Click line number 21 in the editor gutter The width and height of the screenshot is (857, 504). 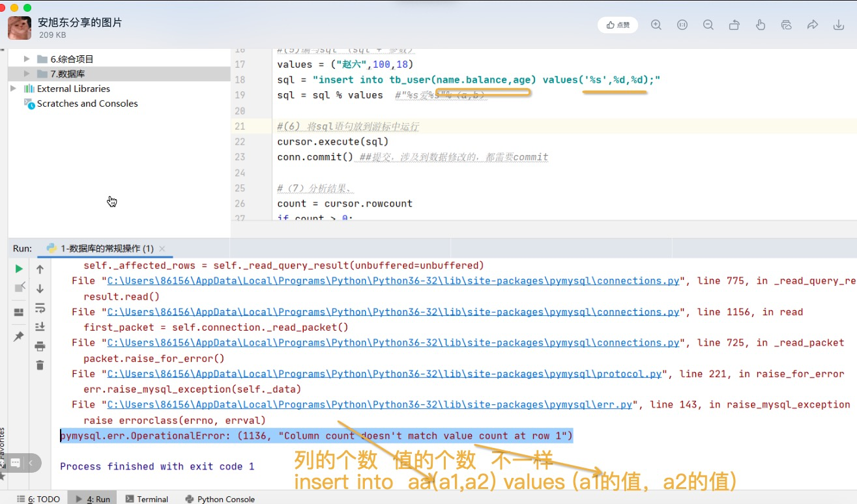tap(239, 126)
